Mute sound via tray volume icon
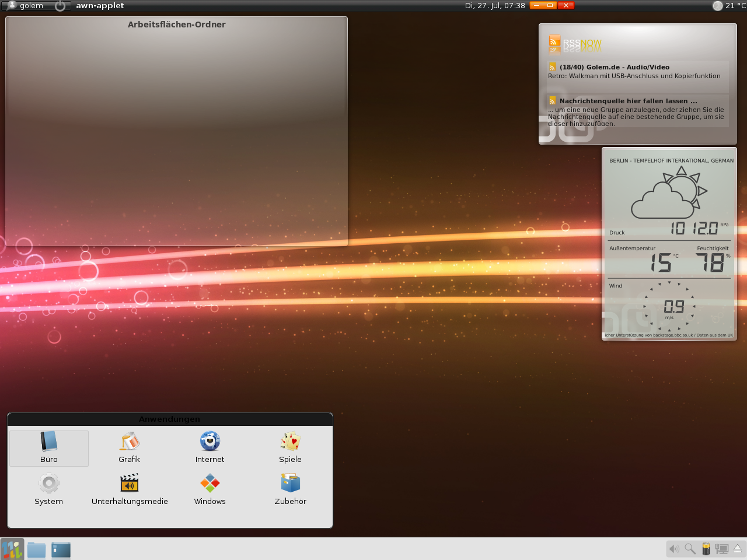This screenshot has width=747, height=560. (674, 549)
